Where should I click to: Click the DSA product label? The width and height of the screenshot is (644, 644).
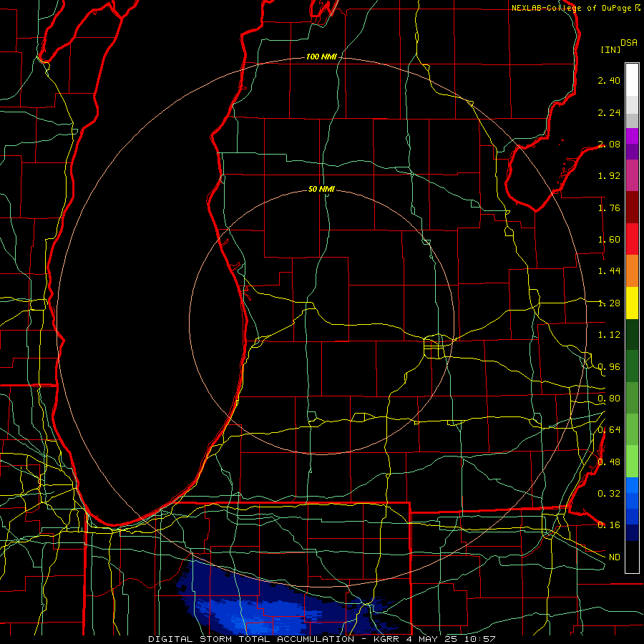pyautogui.click(x=629, y=42)
